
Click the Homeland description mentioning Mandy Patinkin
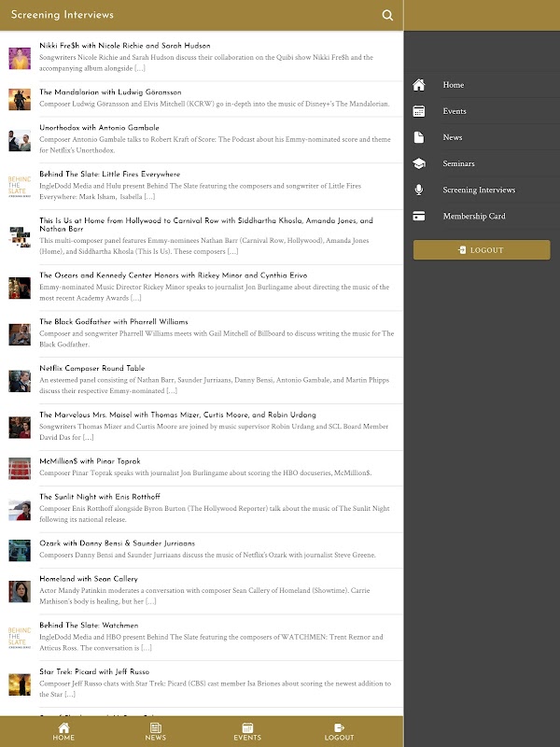tap(204, 596)
